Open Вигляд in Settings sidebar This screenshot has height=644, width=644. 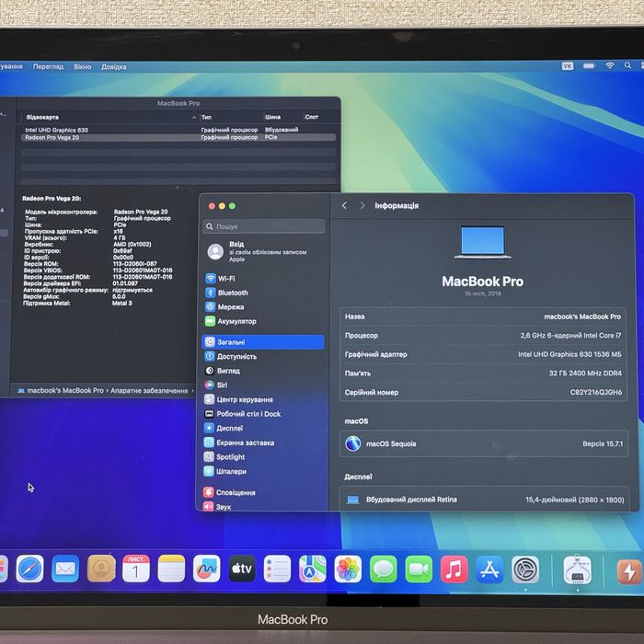[263, 371]
